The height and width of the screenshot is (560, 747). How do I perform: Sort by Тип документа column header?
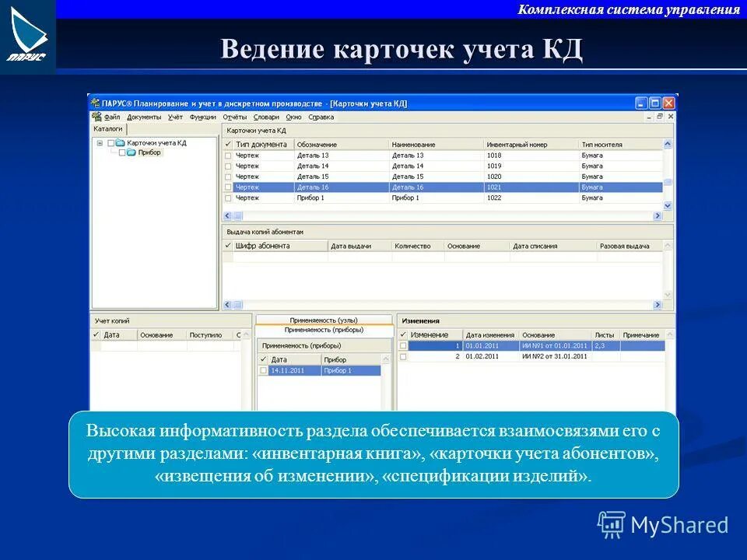click(x=264, y=145)
